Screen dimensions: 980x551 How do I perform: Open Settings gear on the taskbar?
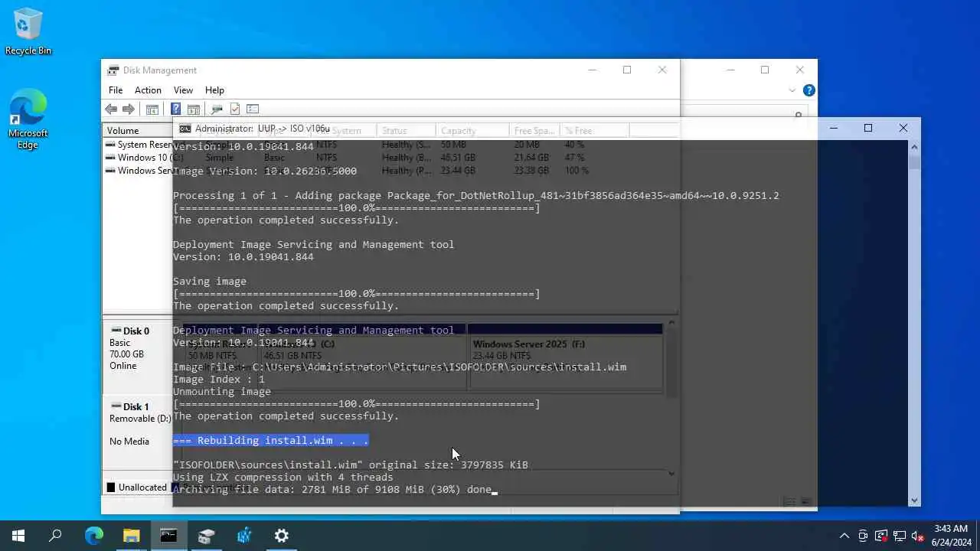pyautogui.click(x=281, y=536)
